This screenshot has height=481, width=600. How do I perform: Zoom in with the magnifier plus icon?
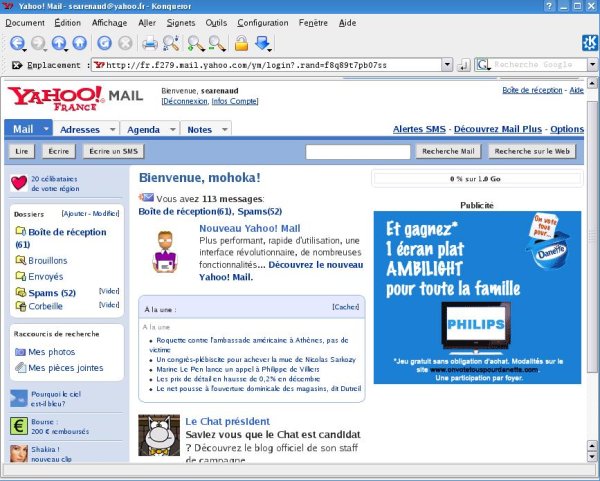coord(196,43)
